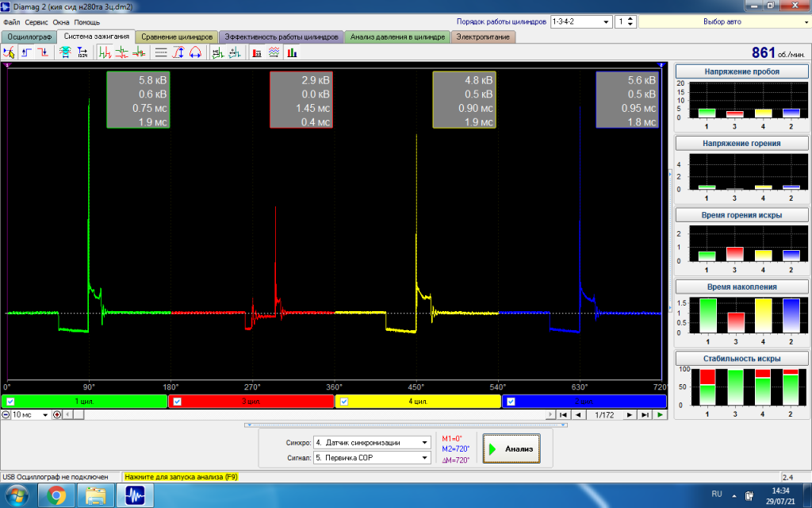Open the cylinder firing order dropdown
This screenshot has height=508, width=812.
581,21
